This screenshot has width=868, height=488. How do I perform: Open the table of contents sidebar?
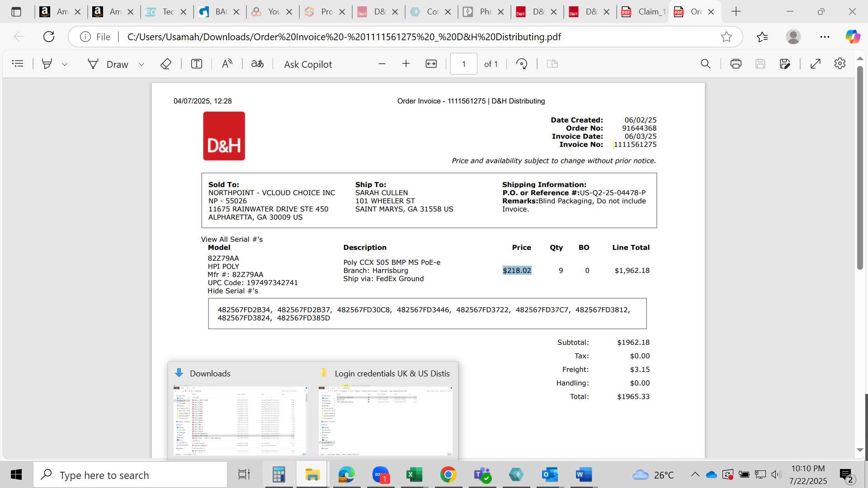point(18,64)
